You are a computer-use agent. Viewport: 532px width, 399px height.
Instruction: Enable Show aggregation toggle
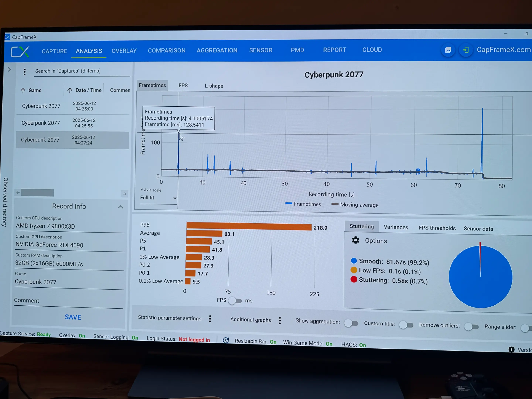pyautogui.click(x=351, y=323)
